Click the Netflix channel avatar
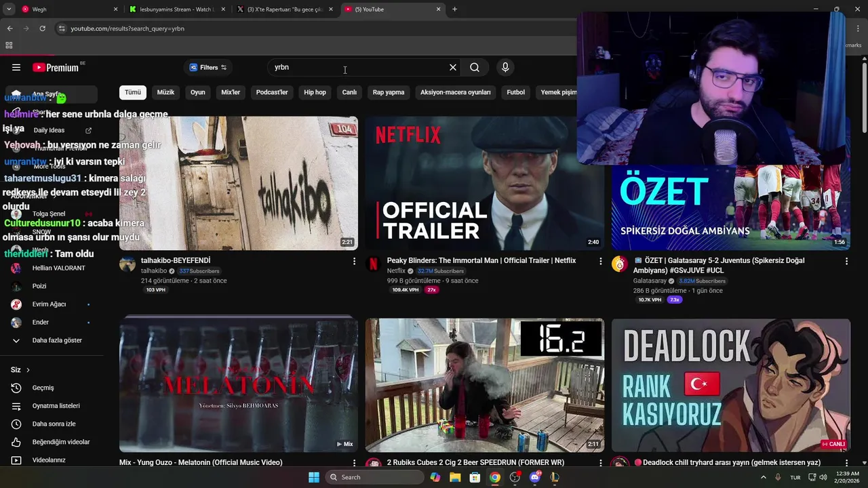Screen dimensions: 868x488 click(x=373, y=264)
